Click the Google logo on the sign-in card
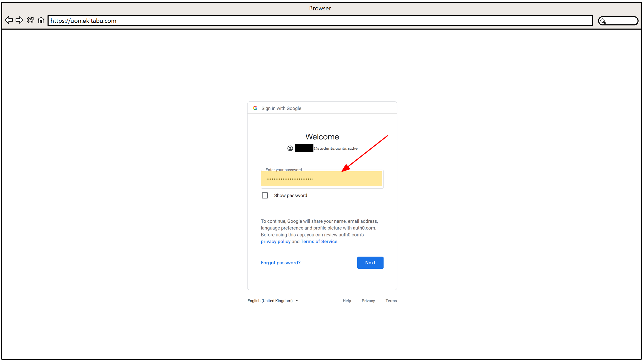644x361 pixels. tap(255, 108)
